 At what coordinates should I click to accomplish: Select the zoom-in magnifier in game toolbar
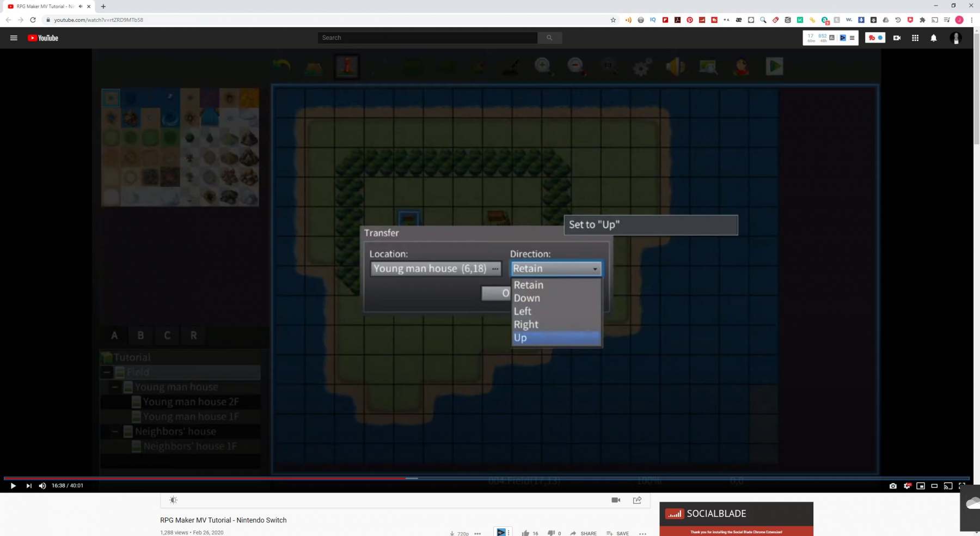(x=543, y=66)
